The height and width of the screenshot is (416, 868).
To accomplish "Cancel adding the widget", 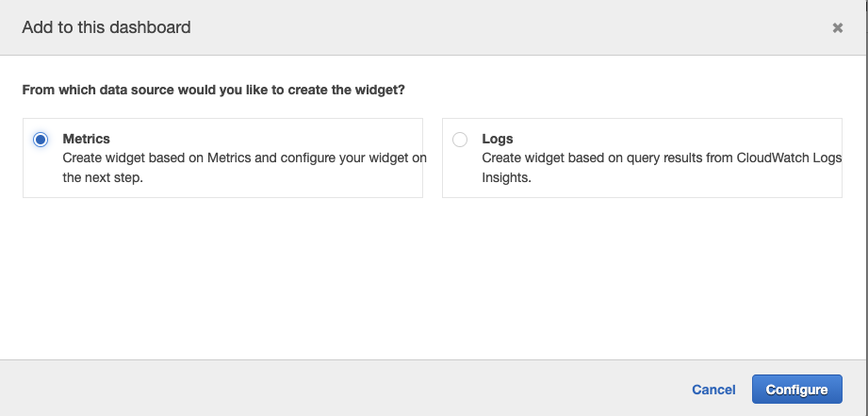I will [x=713, y=390].
